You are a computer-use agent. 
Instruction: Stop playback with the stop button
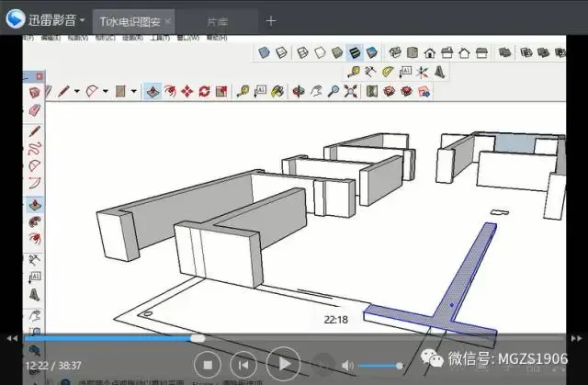coord(208,365)
